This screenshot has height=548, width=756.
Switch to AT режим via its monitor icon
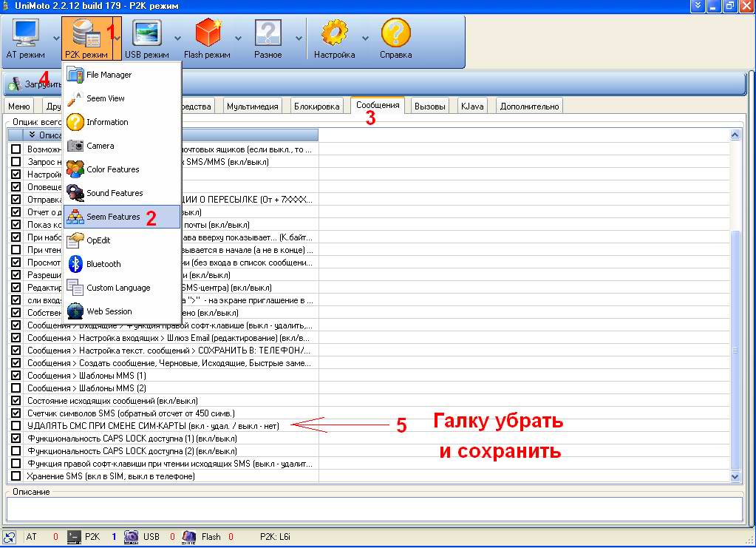point(25,33)
